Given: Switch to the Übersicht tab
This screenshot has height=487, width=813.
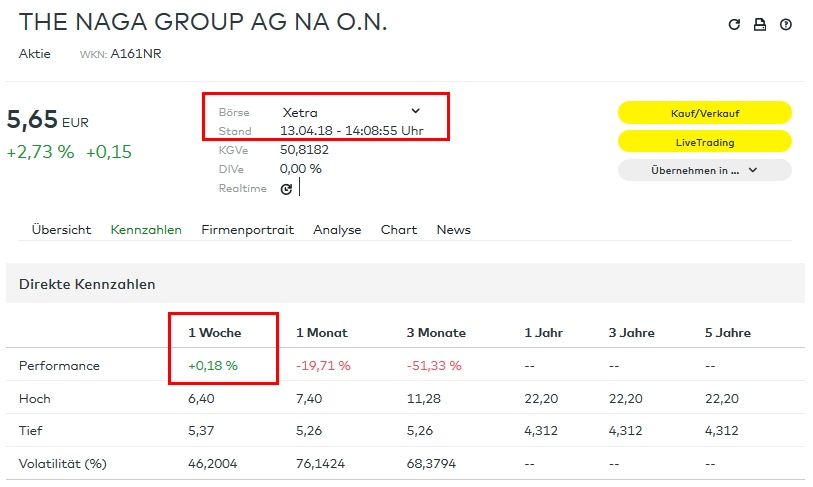Looking at the screenshot, I should pos(61,230).
